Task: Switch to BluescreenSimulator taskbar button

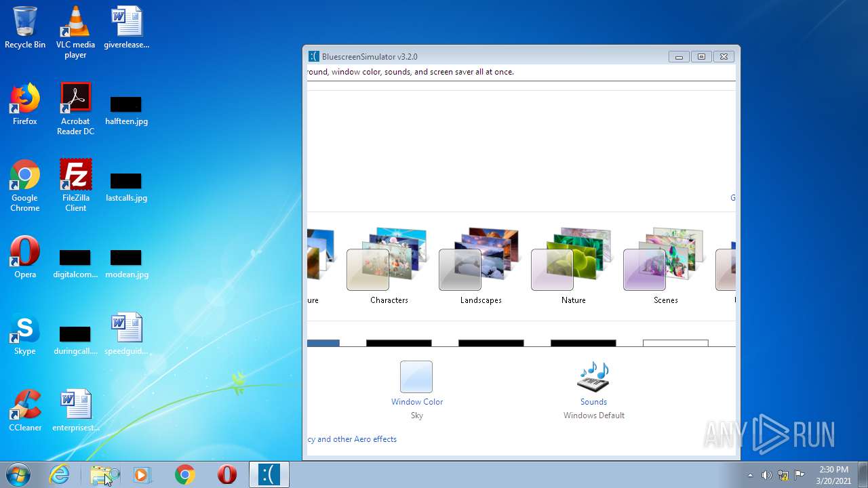Action: pos(269,474)
